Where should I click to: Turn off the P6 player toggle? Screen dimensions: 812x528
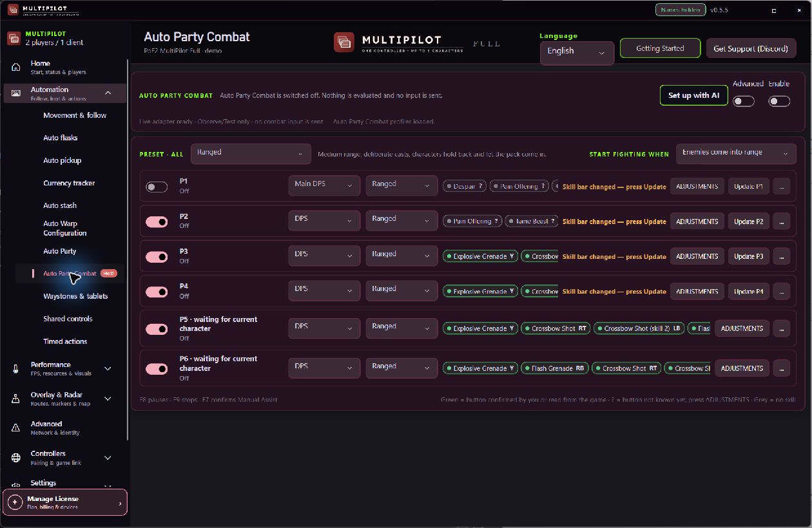(x=157, y=369)
